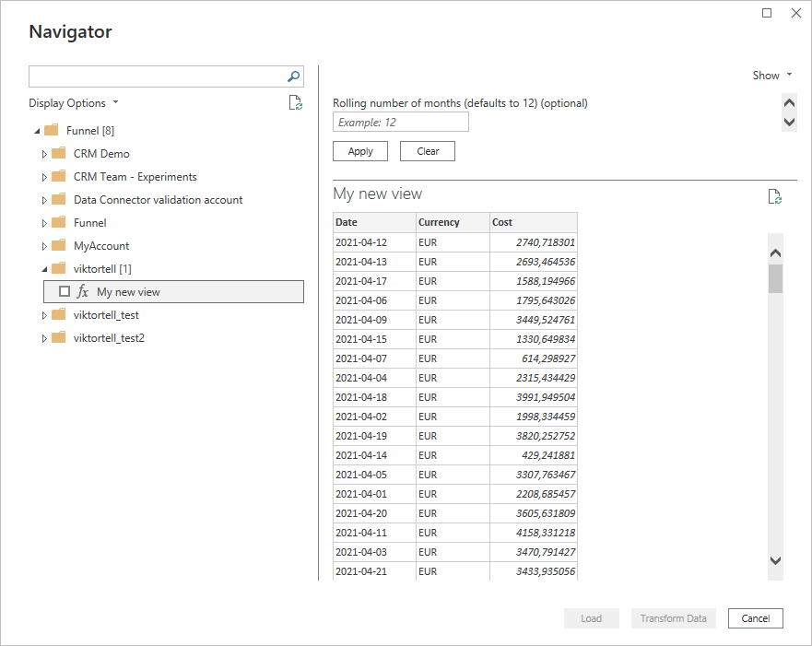Focus the rolling number of months field

(401, 123)
